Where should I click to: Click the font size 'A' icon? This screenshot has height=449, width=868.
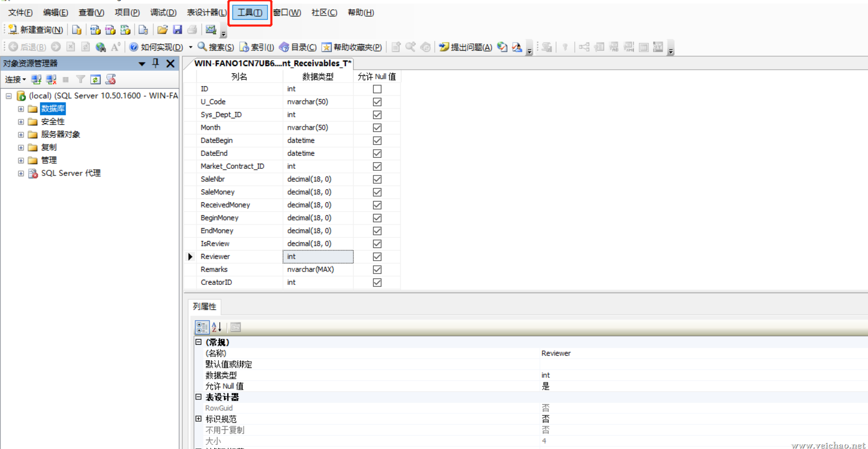pos(116,47)
